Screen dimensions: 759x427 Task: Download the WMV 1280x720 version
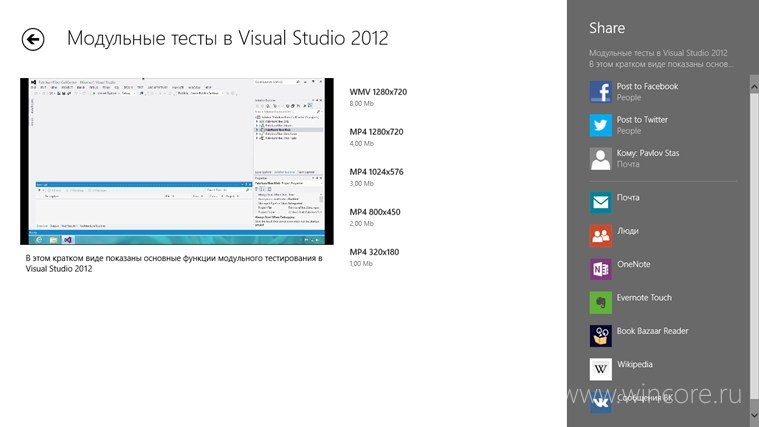point(378,92)
